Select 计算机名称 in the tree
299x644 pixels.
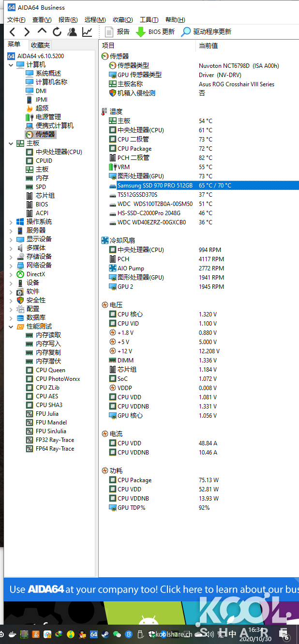tap(52, 82)
